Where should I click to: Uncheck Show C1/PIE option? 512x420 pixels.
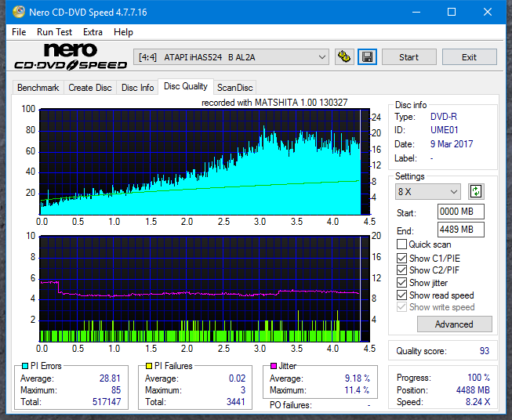401,258
